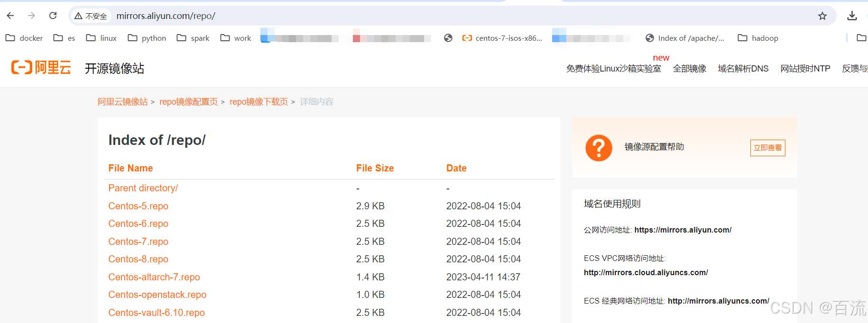Click the address bar URL
Viewport: 868px width, 323px height.
tap(166, 16)
